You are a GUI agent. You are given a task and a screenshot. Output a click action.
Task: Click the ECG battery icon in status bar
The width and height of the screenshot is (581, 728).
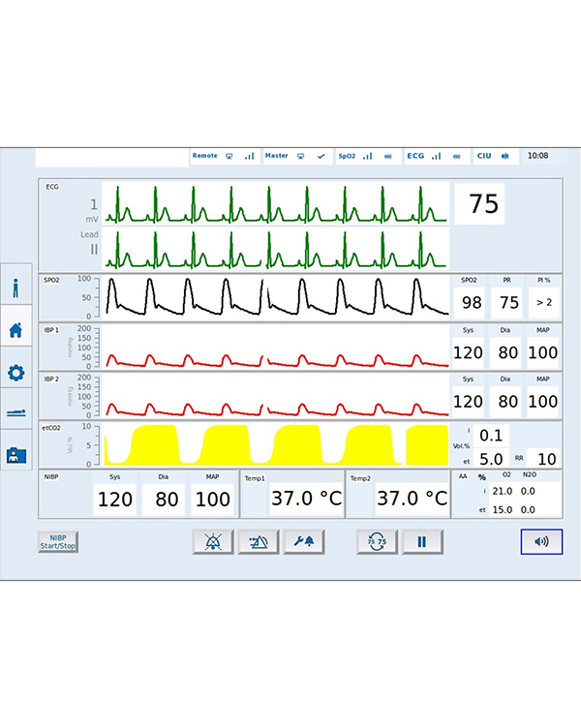(x=456, y=157)
